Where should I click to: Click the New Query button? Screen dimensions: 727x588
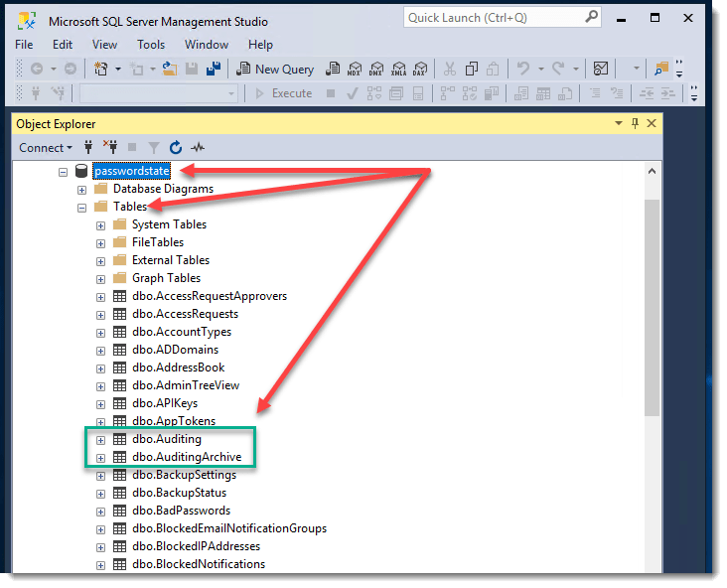275,70
